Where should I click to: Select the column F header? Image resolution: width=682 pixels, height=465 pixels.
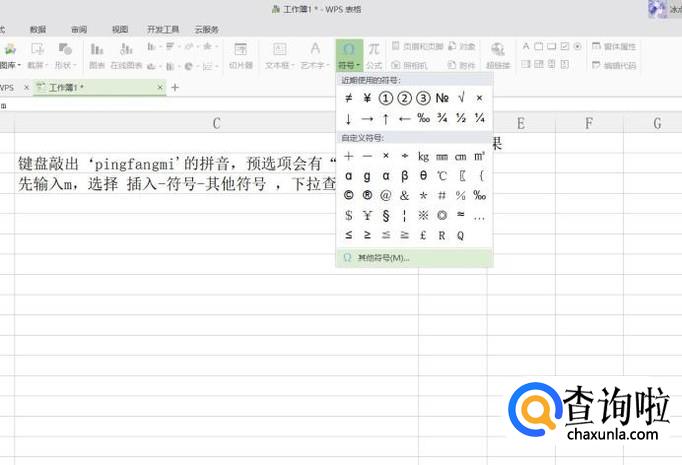(588, 123)
